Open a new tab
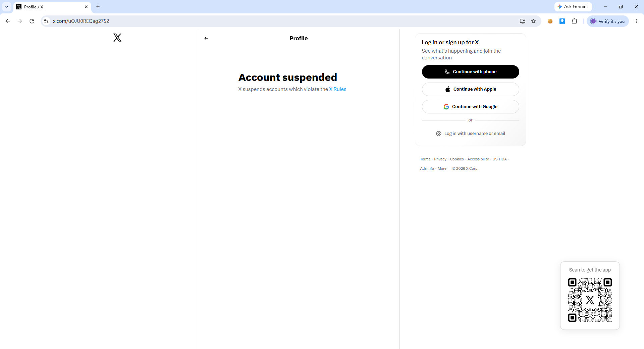The width and height of the screenshot is (644, 349). pyautogui.click(x=98, y=7)
